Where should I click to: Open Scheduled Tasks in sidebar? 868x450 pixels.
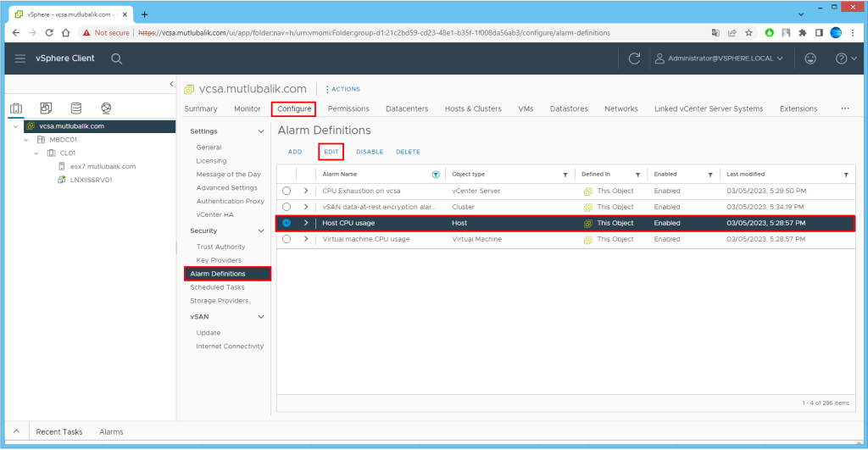click(x=217, y=287)
